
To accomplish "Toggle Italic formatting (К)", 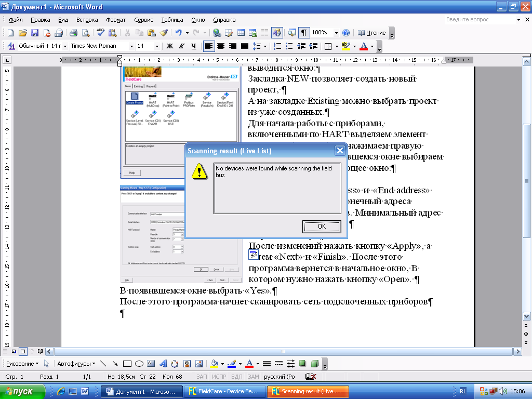I will (x=181, y=46).
